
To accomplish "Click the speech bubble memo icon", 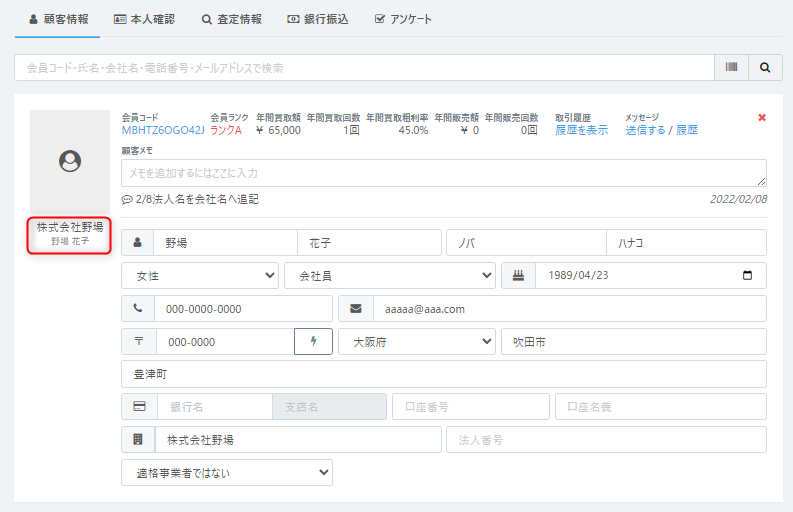I will 126,200.
